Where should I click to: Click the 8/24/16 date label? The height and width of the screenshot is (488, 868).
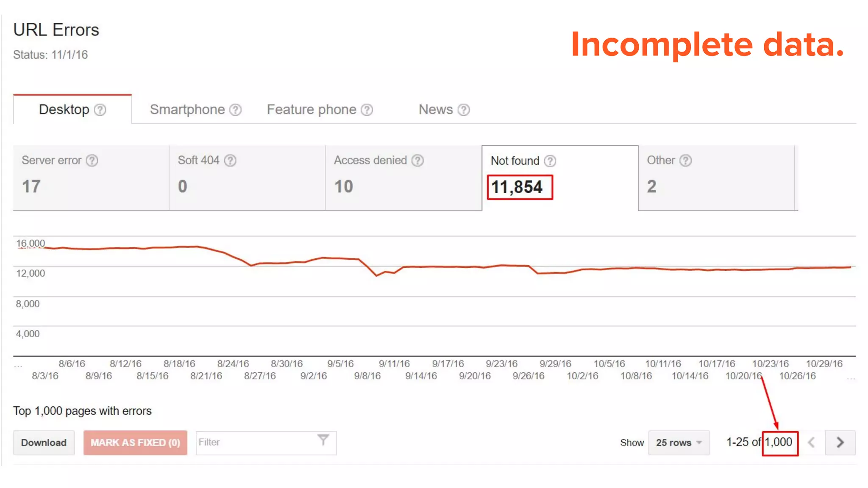click(x=233, y=364)
